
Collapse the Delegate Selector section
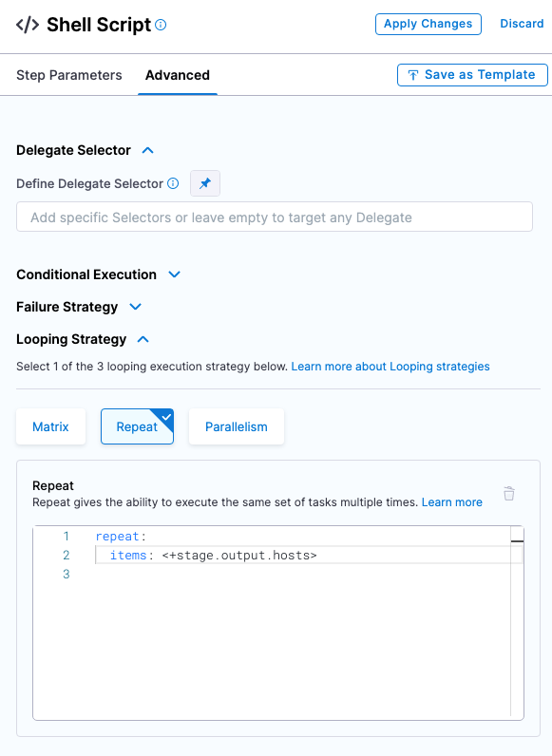pyautogui.click(x=147, y=150)
